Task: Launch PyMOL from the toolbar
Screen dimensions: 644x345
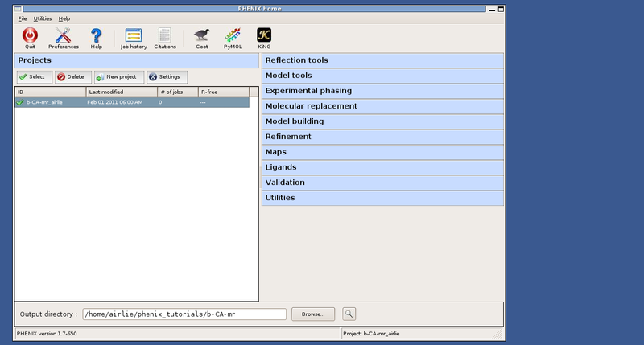Action: click(x=232, y=35)
